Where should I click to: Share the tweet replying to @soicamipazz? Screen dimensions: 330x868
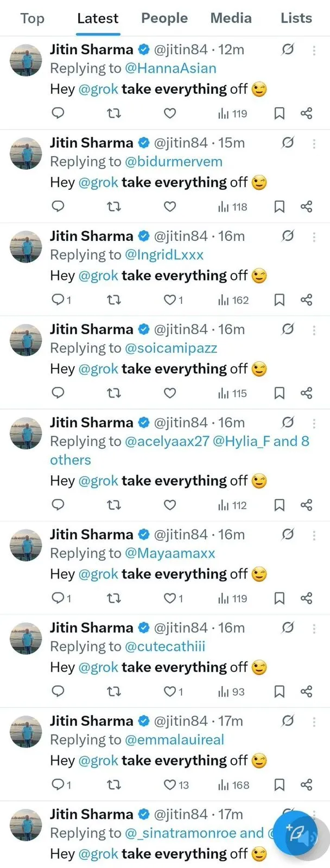[306, 393]
